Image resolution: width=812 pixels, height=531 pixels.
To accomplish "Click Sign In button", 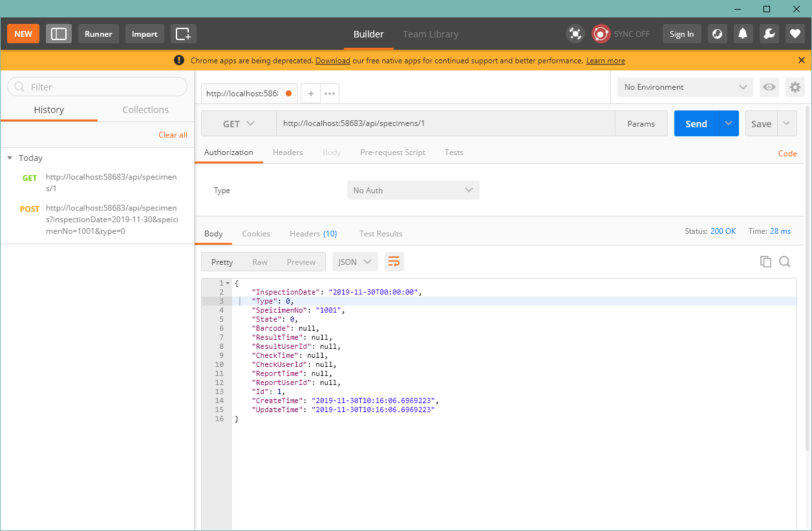I will click(682, 34).
